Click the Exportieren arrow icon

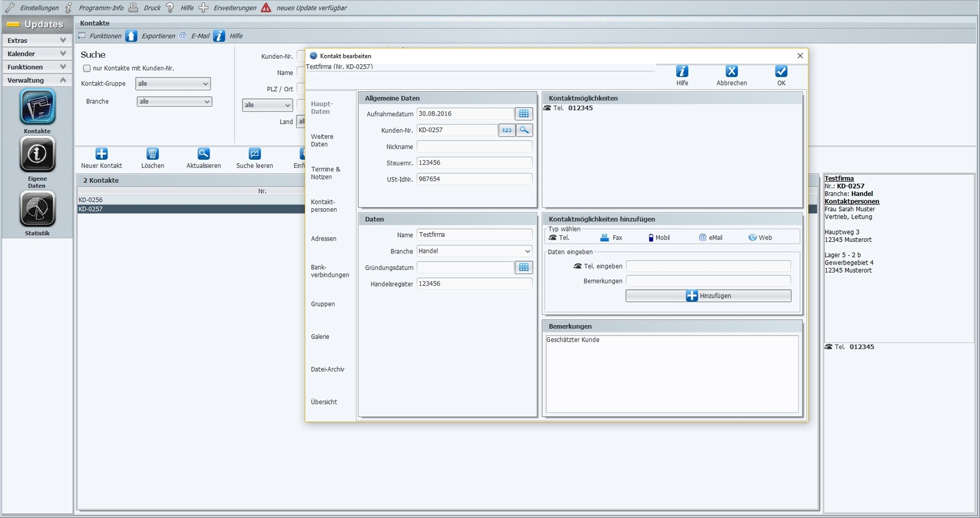(x=131, y=36)
